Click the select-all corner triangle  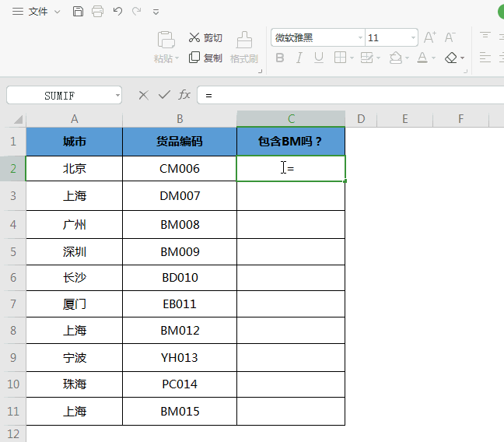(19, 119)
